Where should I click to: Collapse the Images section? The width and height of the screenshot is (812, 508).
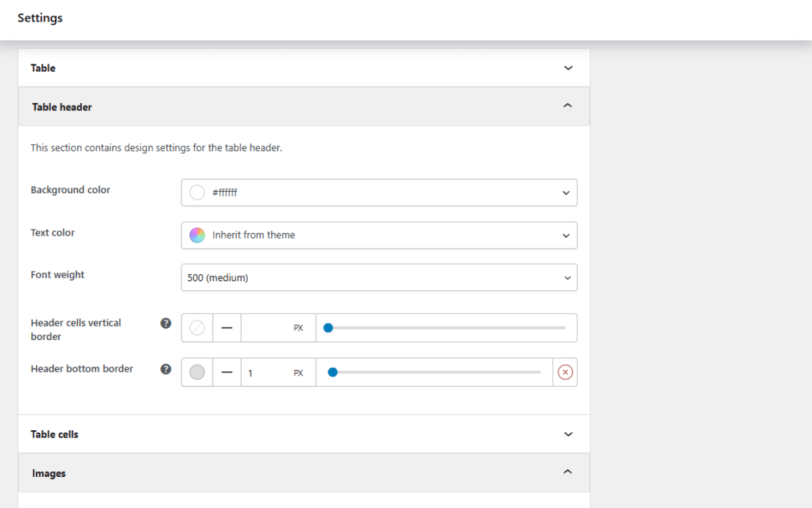pyautogui.click(x=304, y=473)
